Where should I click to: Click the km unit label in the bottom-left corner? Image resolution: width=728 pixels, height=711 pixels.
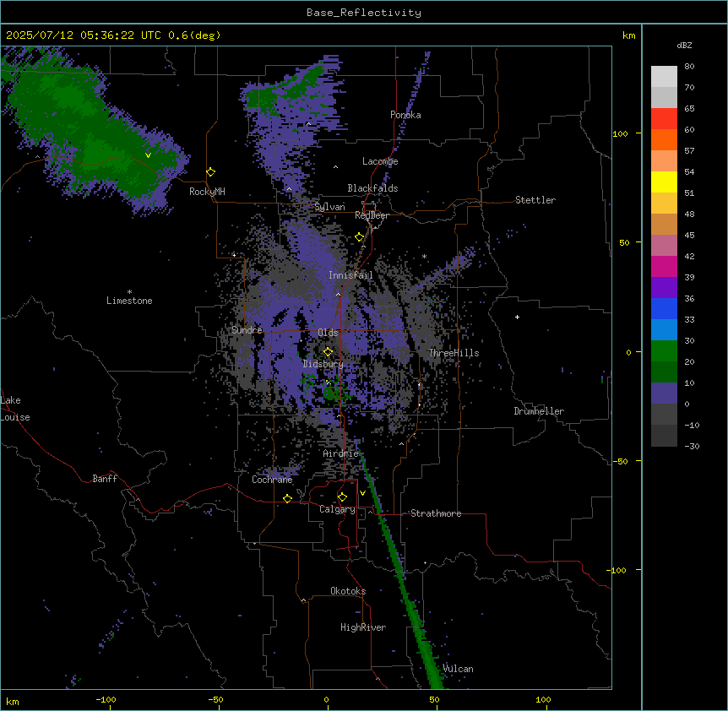(13, 702)
